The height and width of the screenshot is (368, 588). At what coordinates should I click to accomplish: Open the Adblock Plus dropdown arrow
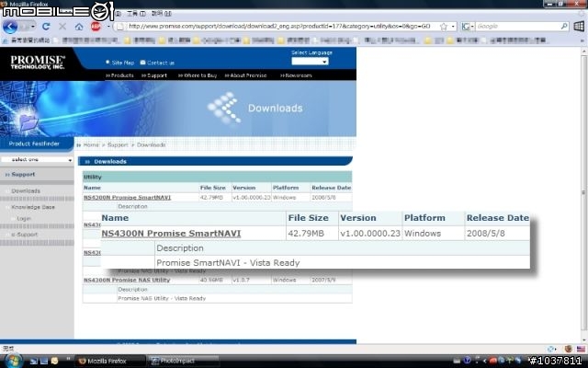coord(108,27)
